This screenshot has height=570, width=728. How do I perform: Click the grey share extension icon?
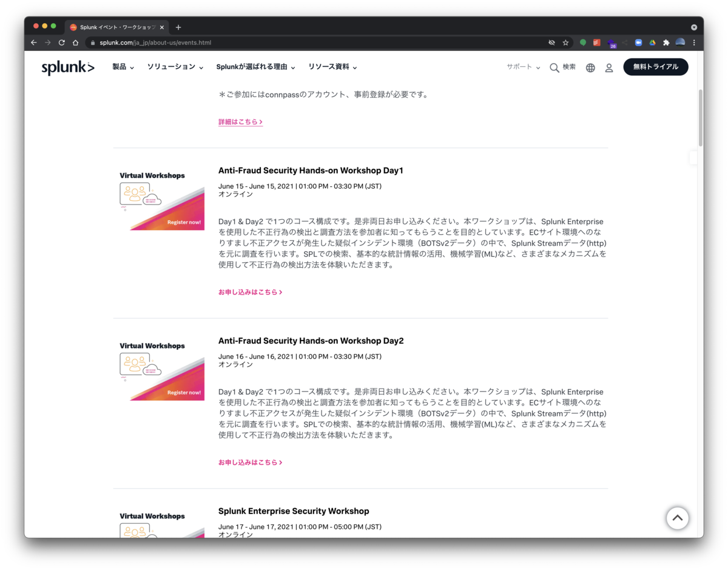pos(625,42)
